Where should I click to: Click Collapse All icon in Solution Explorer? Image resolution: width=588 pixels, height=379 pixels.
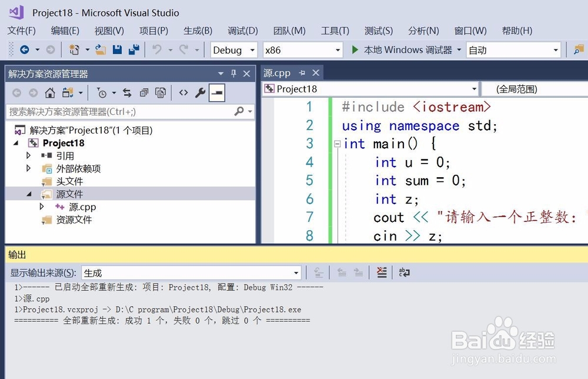[144, 92]
